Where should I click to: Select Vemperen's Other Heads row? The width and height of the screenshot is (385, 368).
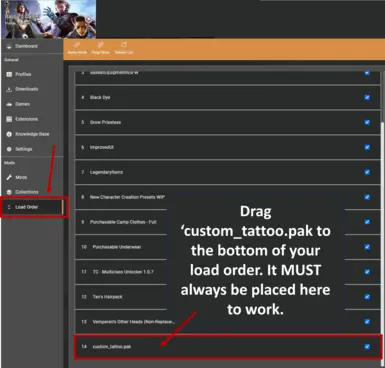[227, 322]
